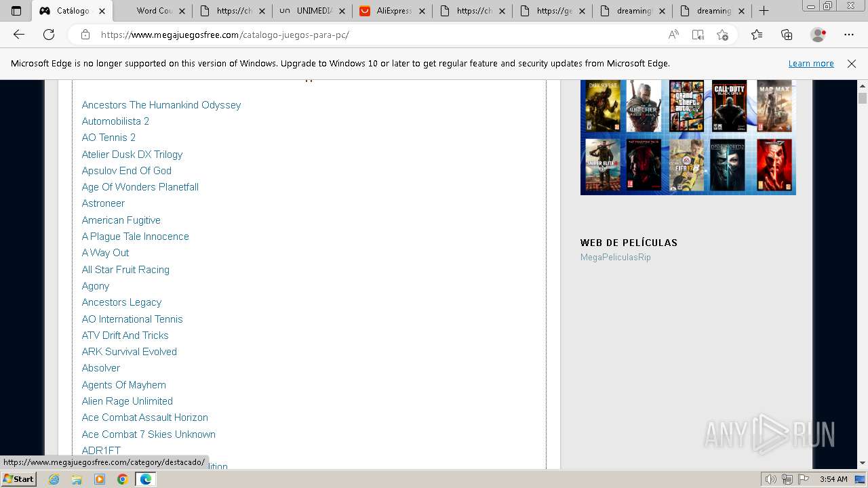Close the Catálogo tab
Image resolution: width=868 pixels, height=488 pixels.
(x=102, y=11)
